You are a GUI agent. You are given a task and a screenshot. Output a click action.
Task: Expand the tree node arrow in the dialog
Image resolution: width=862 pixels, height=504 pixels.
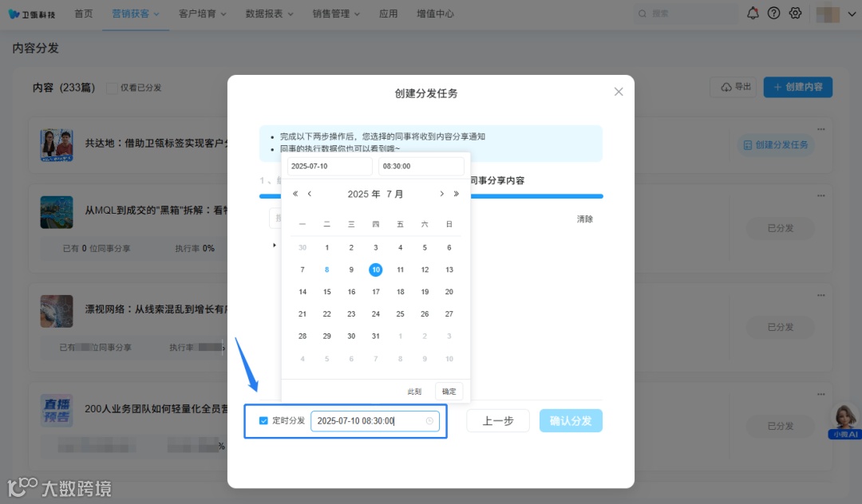(x=275, y=245)
